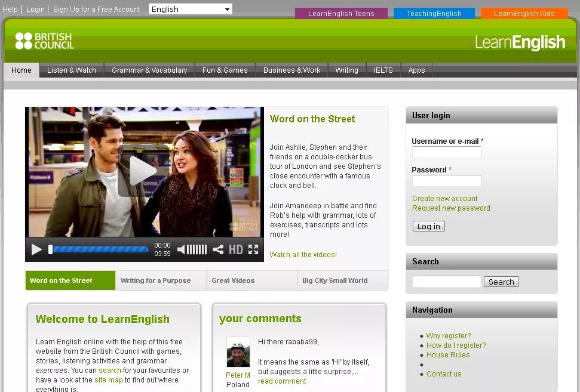
Task: Focus the Password field
Action: point(446,181)
